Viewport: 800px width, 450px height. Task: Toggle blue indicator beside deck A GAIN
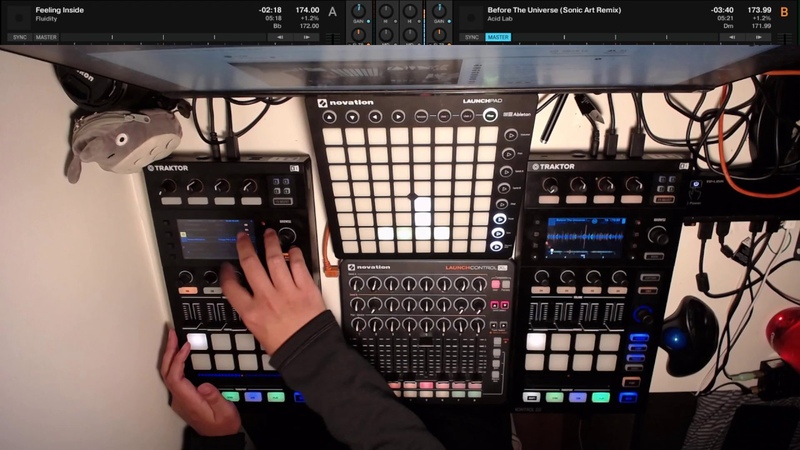pyautogui.click(x=368, y=21)
